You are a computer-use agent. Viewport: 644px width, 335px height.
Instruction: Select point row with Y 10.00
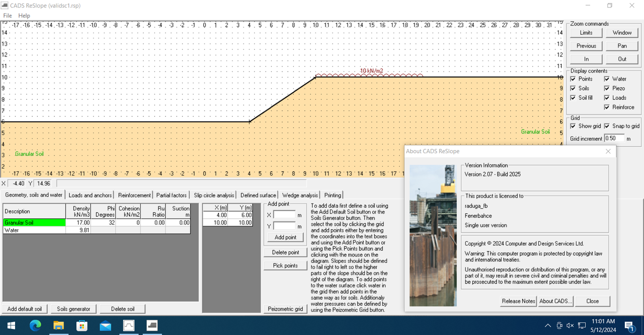227,222
